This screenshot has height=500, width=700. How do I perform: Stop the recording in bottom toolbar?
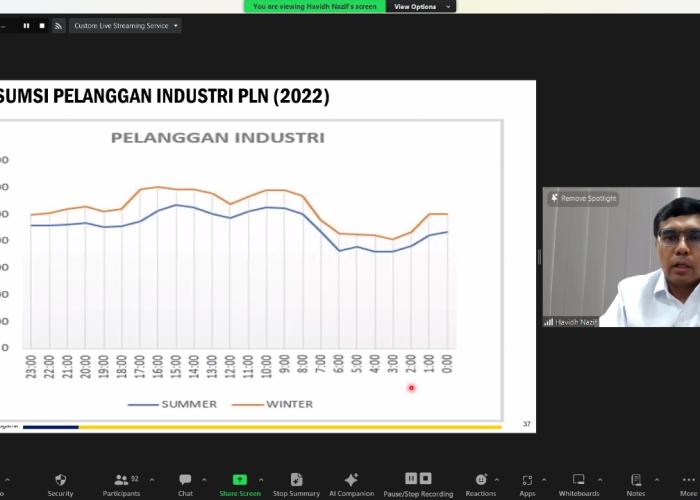pyautogui.click(x=425, y=478)
